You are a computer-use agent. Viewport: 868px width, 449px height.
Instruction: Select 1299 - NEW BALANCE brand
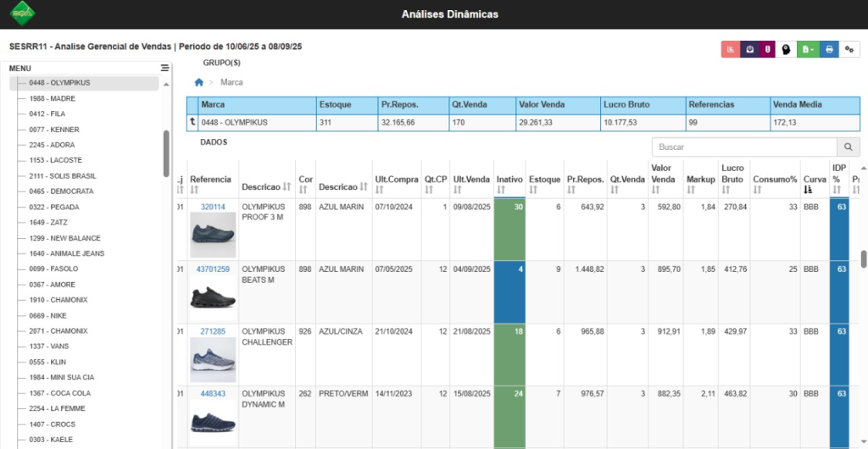pos(64,238)
